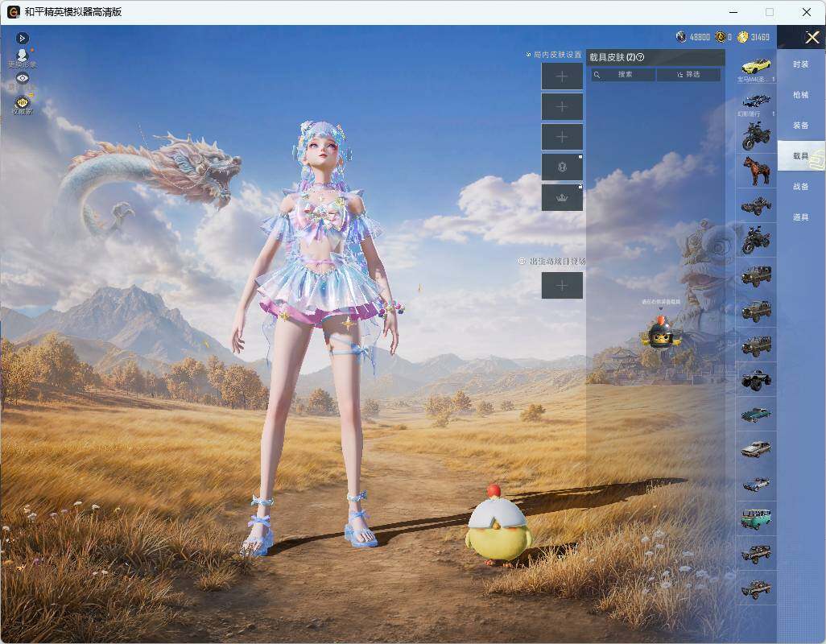The height and width of the screenshot is (644, 826).
Task: Click the orange-brown coin icon beside 0
Action: coord(720,37)
